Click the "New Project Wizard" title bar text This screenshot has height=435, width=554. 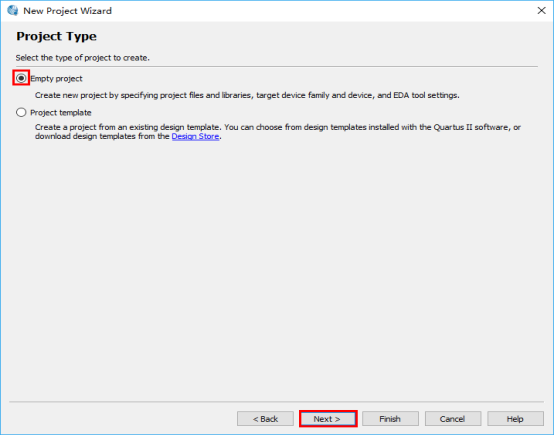[67, 11]
